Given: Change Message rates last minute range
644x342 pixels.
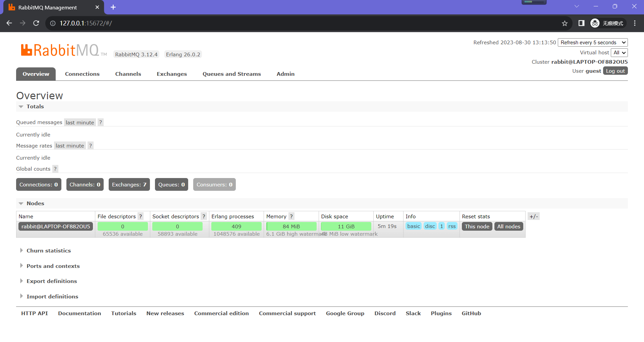Looking at the screenshot, I should (x=70, y=146).
